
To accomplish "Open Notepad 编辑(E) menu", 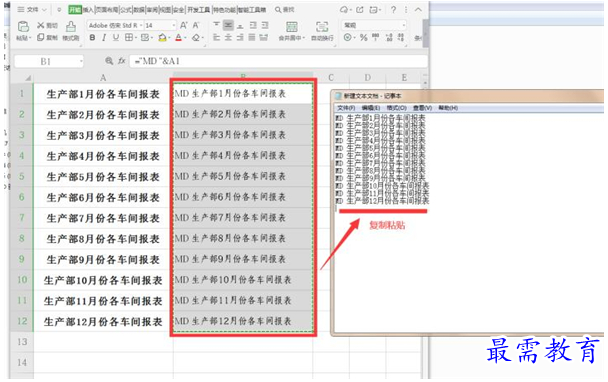I will point(371,108).
